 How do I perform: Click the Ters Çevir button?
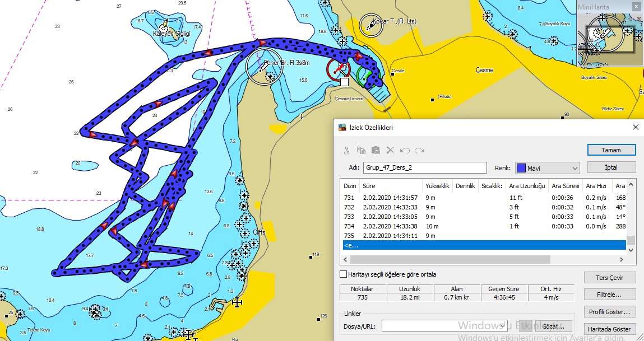pos(609,277)
